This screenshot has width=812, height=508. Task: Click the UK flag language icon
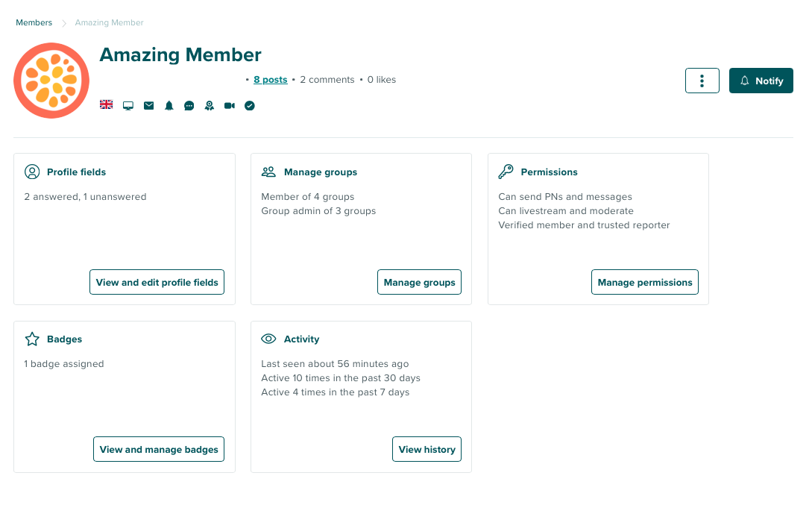(x=106, y=105)
